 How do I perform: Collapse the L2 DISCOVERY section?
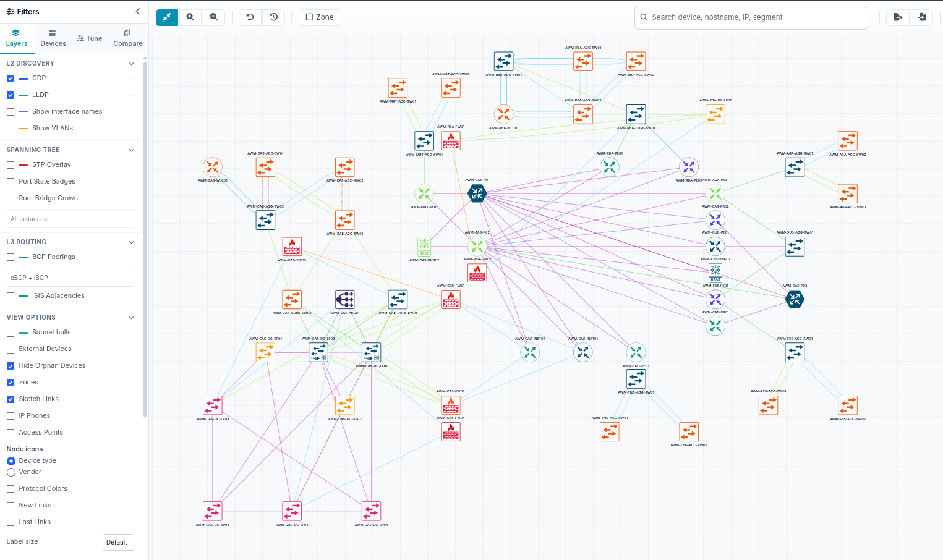[131, 63]
